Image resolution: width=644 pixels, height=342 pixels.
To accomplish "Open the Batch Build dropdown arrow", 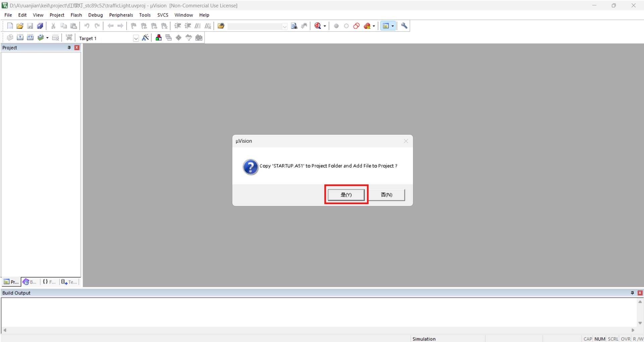I will click(x=47, y=38).
